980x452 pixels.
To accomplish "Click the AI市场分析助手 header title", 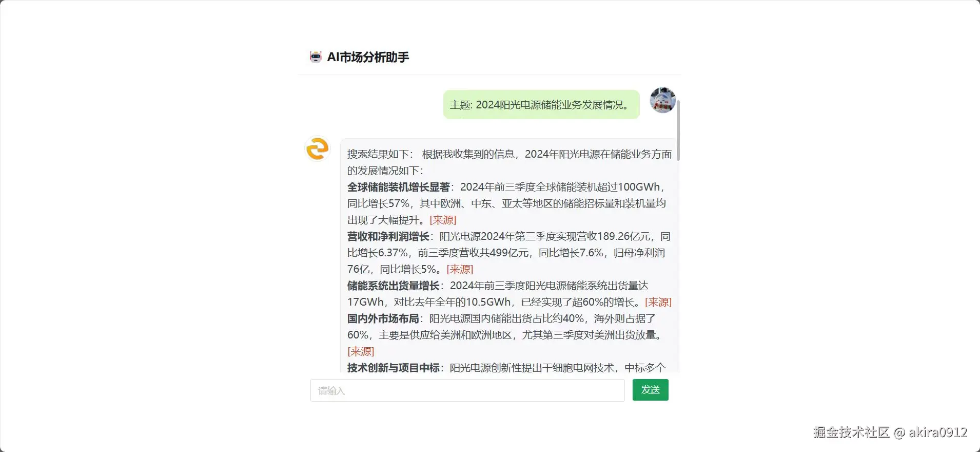I will 368,57.
